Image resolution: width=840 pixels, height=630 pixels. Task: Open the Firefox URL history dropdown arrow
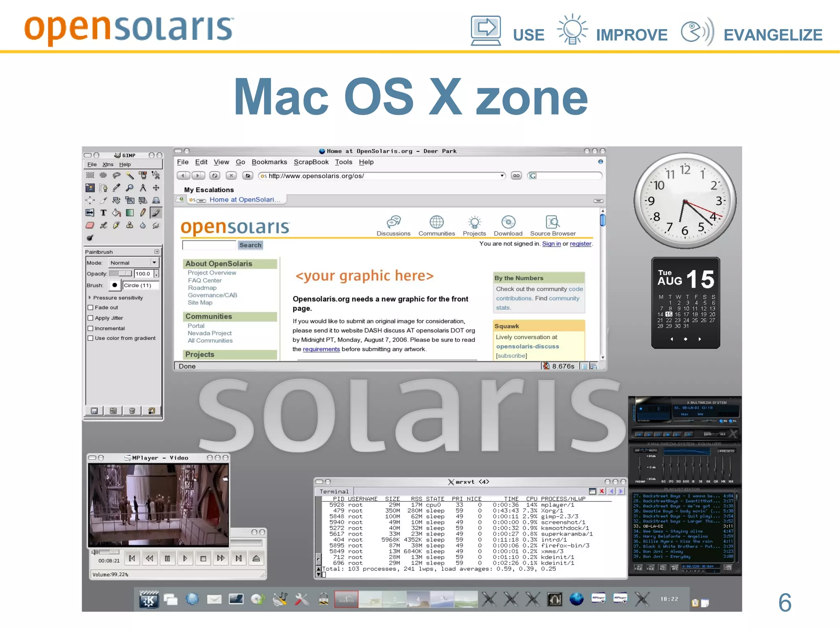(x=502, y=176)
